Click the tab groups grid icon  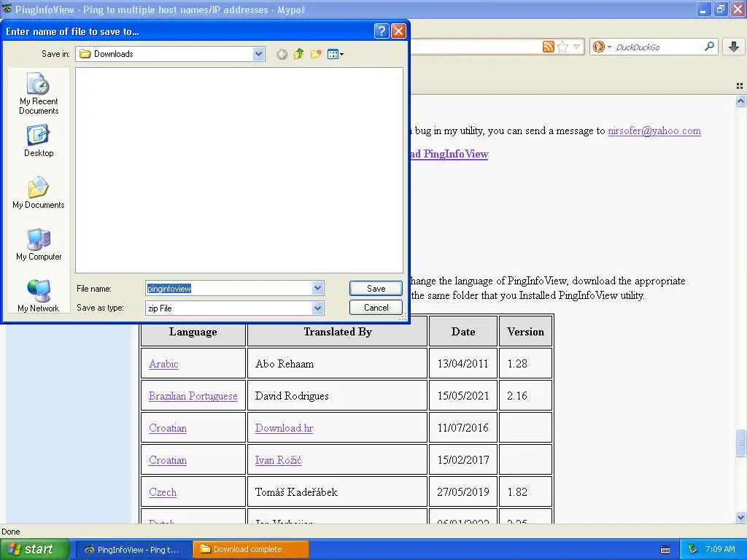(740, 86)
